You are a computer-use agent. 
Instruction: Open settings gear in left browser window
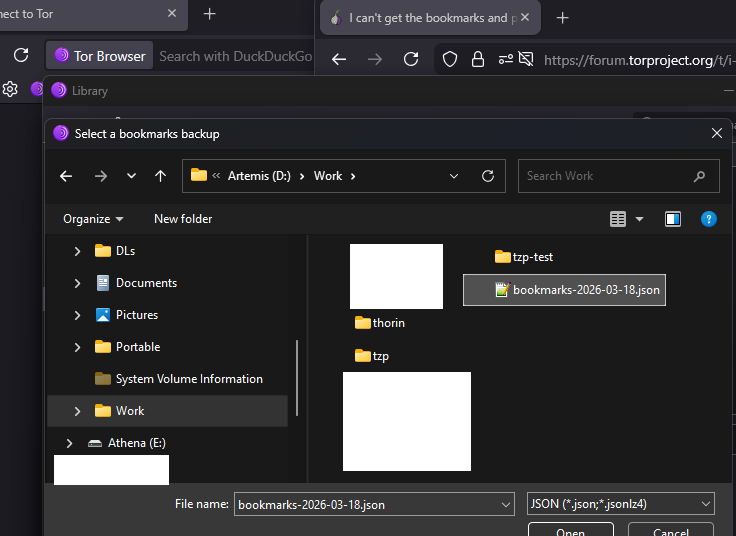[x=10, y=89]
